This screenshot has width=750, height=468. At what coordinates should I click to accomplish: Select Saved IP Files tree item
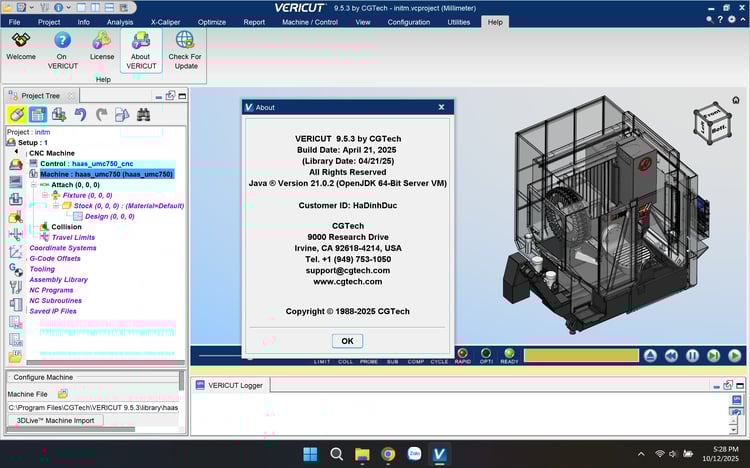tap(53, 311)
